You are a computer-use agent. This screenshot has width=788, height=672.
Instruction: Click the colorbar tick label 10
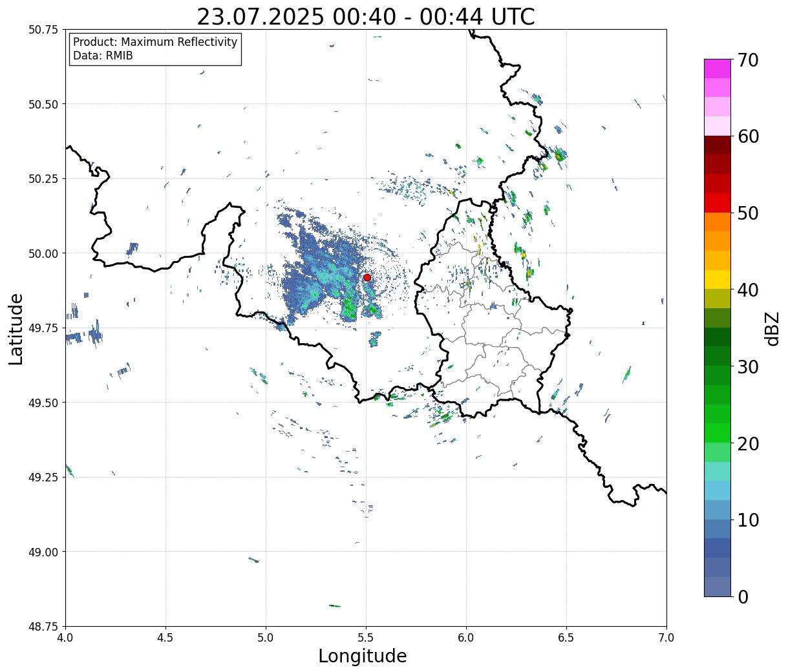click(x=747, y=520)
